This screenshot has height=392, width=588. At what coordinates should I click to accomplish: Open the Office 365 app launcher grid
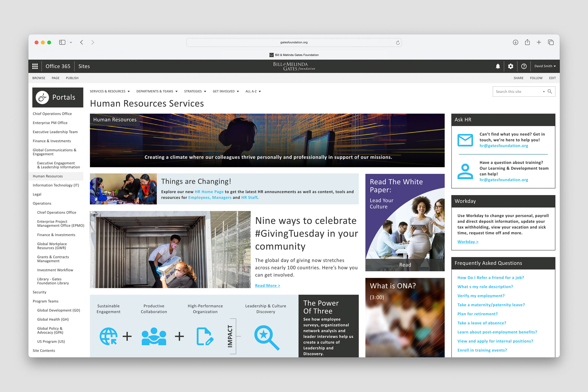point(35,66)
